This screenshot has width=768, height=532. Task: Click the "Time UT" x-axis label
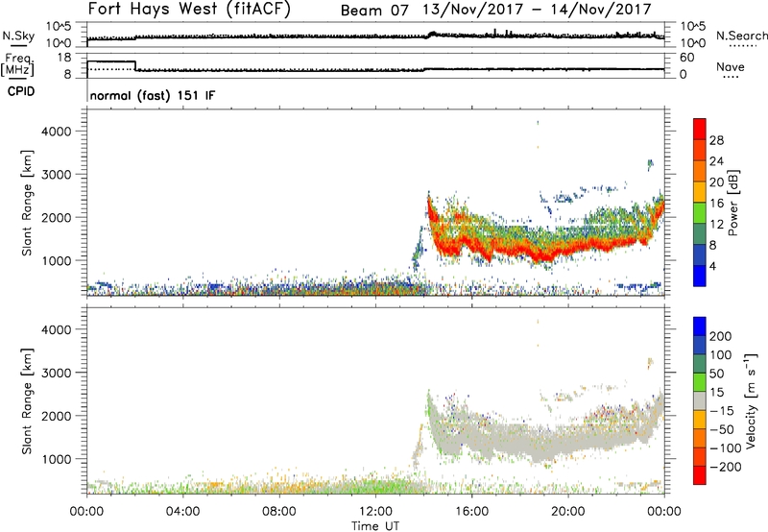(375, 526)
